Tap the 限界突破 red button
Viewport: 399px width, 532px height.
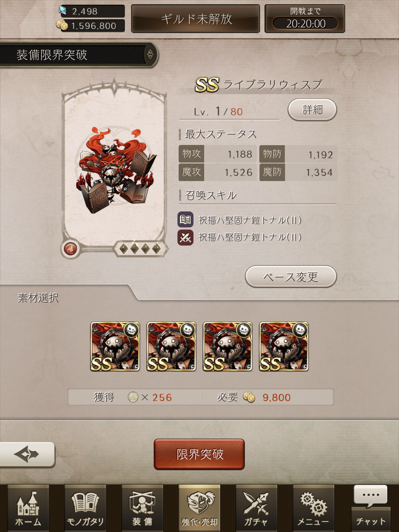[x=199, y=454]
